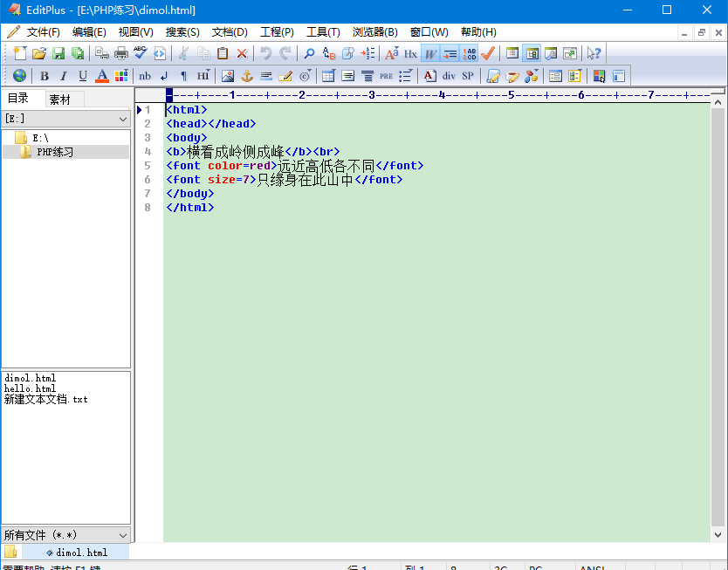Open the font color picker icon

[x=102, y=76]
